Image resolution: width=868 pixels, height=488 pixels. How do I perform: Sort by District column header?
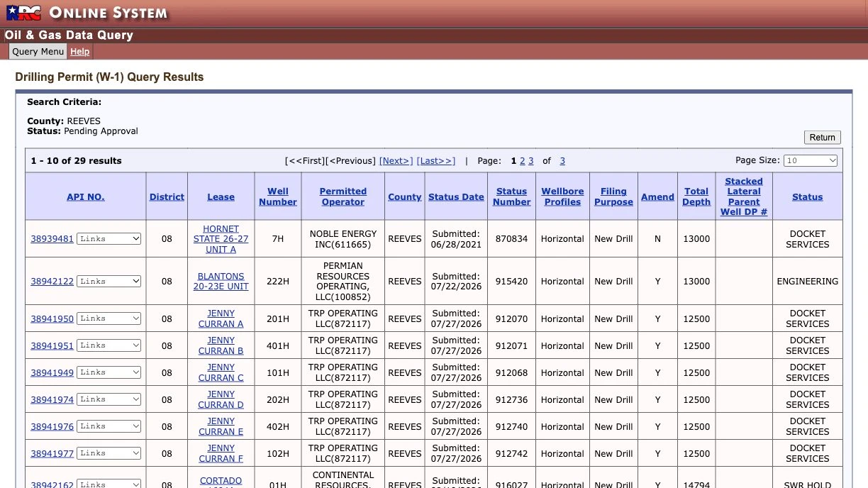167,196
